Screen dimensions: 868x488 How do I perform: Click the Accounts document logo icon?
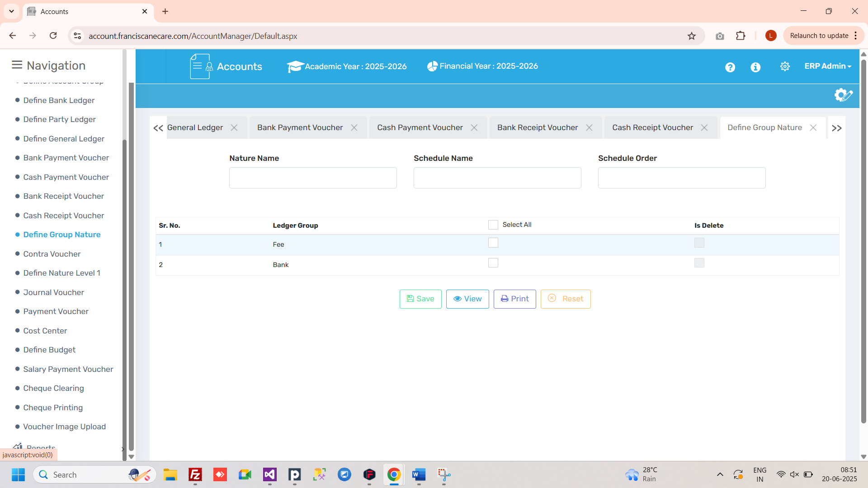pyautogui.click(x=201, y=66)
